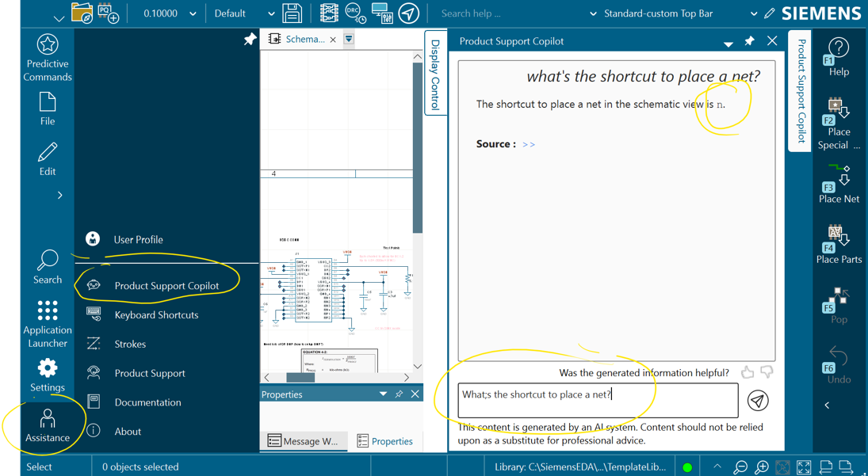
Task: Zoom in using the status bar magnifier
Action: 762,466
